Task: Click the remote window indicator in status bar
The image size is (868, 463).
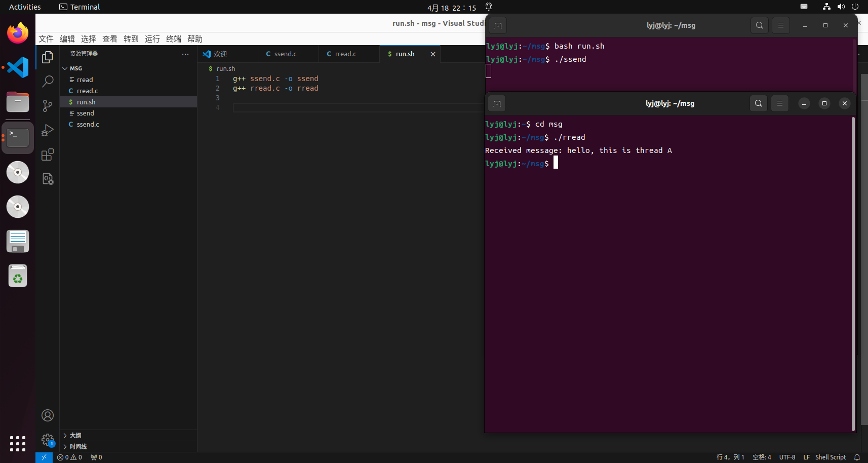Action: 44,457
